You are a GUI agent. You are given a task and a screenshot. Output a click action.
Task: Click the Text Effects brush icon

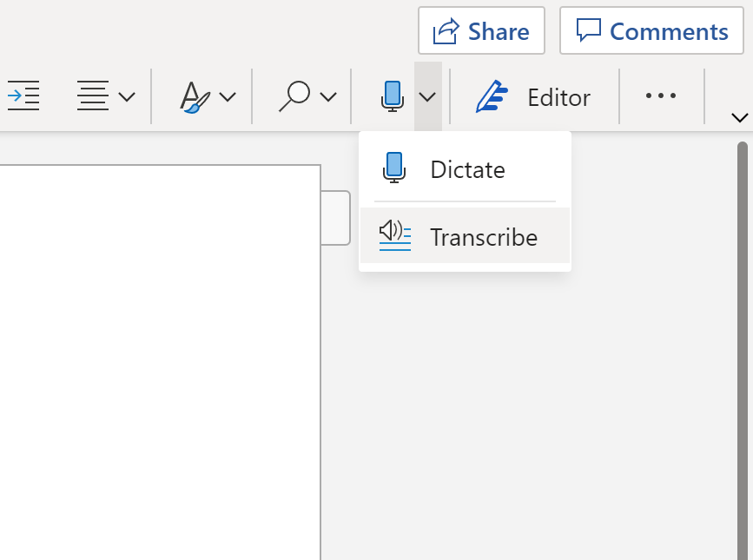[193, 96]
